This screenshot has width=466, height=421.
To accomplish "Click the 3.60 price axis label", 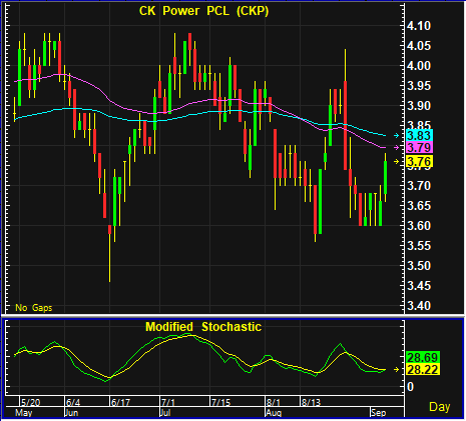I will (x=419, y=226).
